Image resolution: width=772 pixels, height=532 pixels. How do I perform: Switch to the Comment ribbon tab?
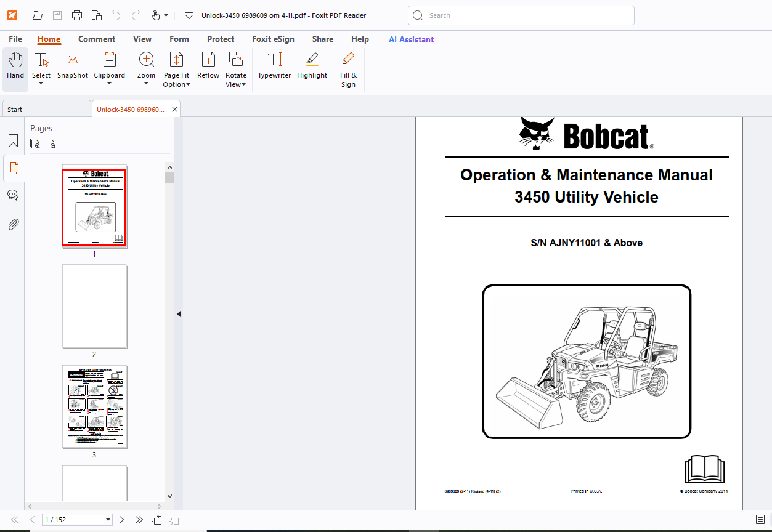pyautogui.click(x=97, y=39)
